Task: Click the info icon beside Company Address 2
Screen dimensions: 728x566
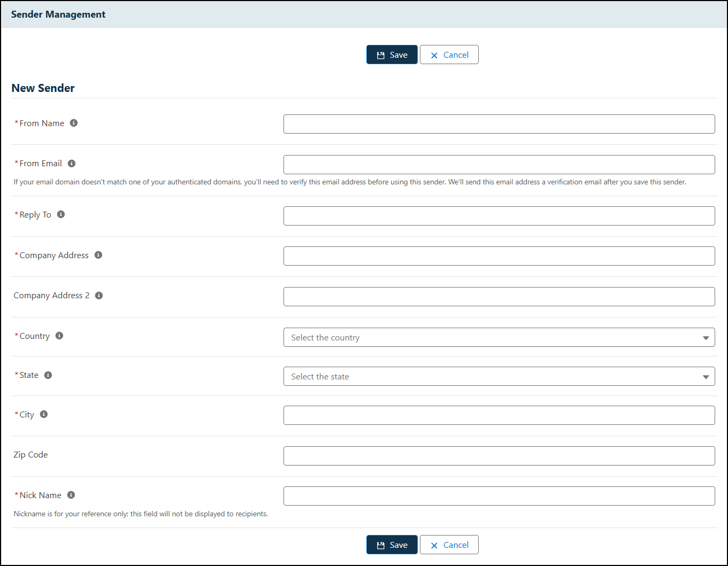Action: tap(99, 295)
